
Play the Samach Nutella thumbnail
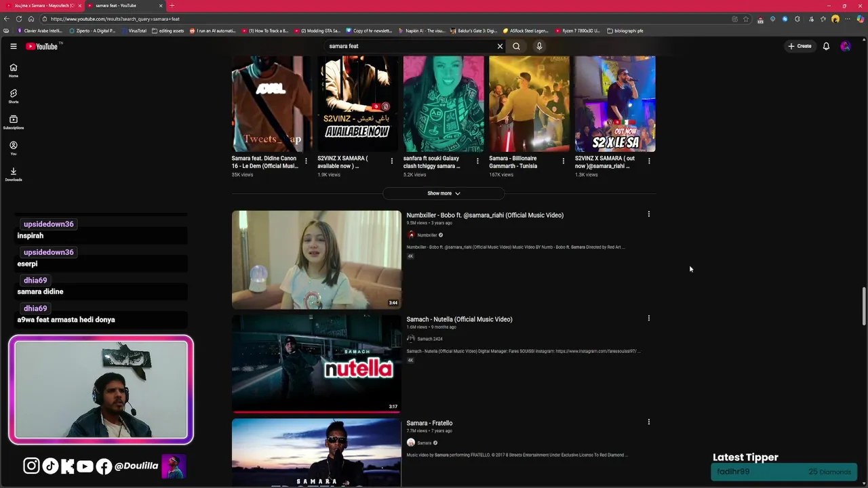pos(316,363)
